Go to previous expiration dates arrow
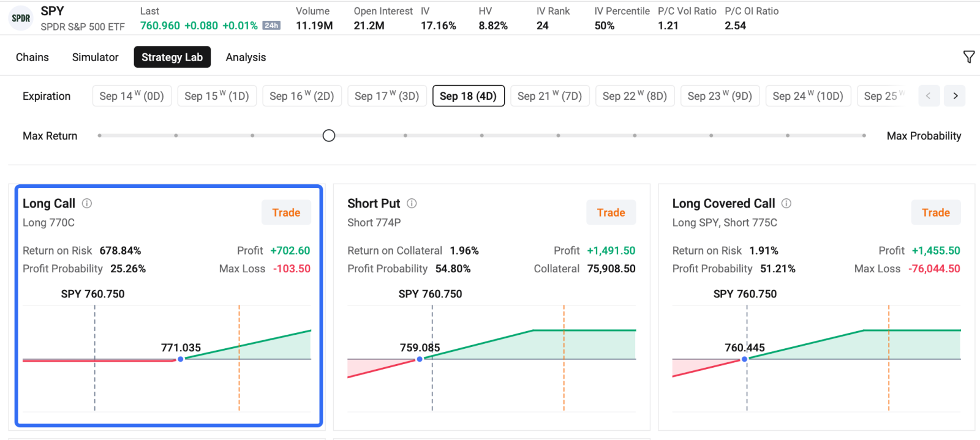The width and height of the screenshot is (980, 440). (929, 95)
